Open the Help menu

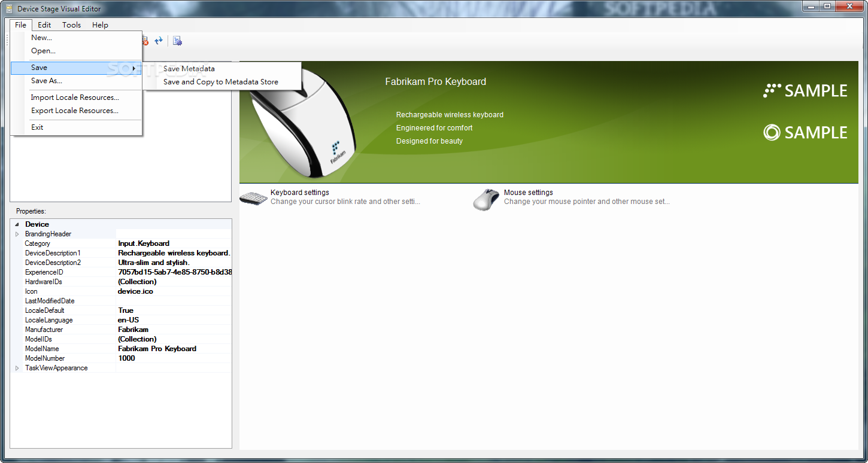click(x=100, y=25)
